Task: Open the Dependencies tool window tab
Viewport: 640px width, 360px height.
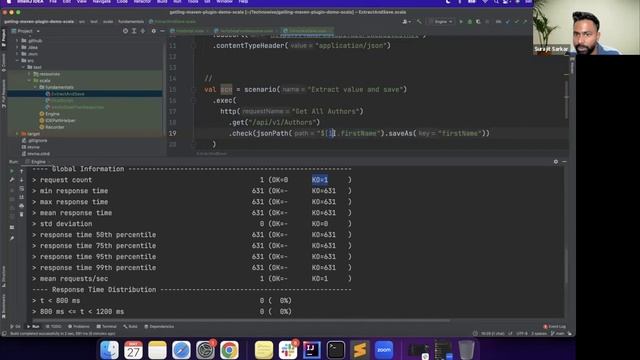Action: (159, 327)
